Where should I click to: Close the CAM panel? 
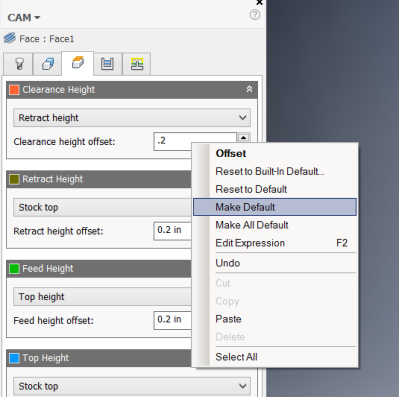click(x=259, y=3)
